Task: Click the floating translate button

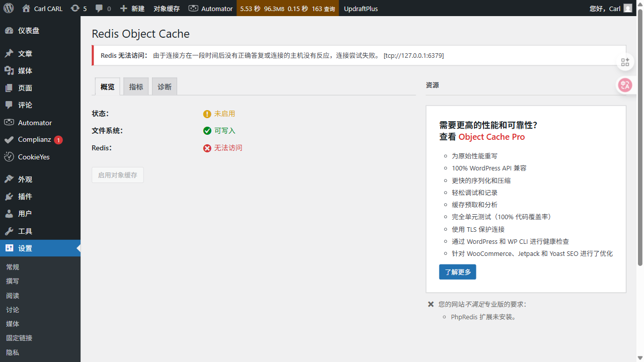Action: click(x=625, y=85)
